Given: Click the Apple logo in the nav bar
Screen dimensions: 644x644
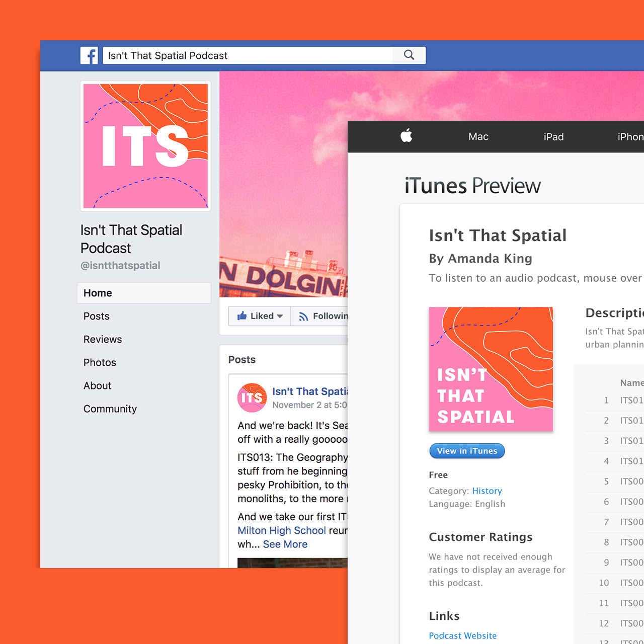Looking at the screenshot, I should tap(407, 135).
